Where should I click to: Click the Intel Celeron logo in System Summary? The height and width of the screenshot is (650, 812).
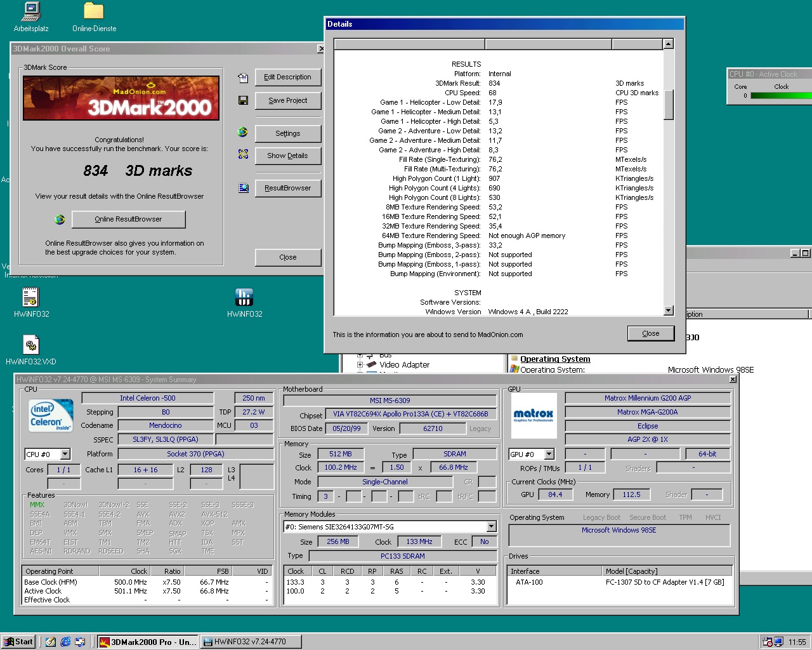[51, 416]
